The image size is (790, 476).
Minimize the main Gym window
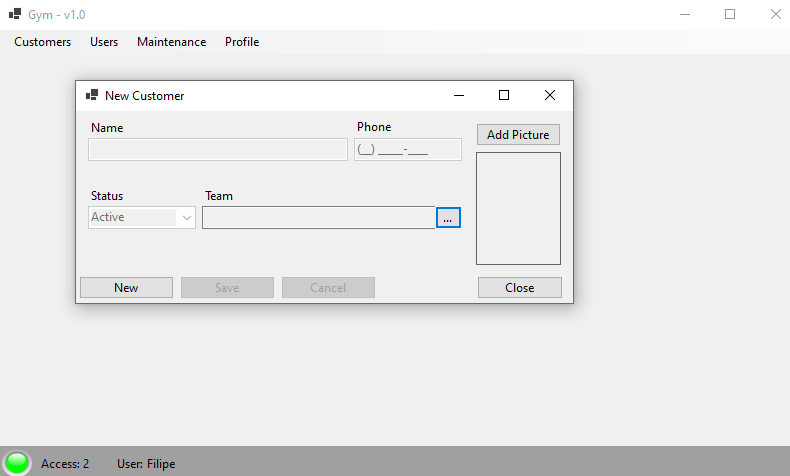(685, 14)
